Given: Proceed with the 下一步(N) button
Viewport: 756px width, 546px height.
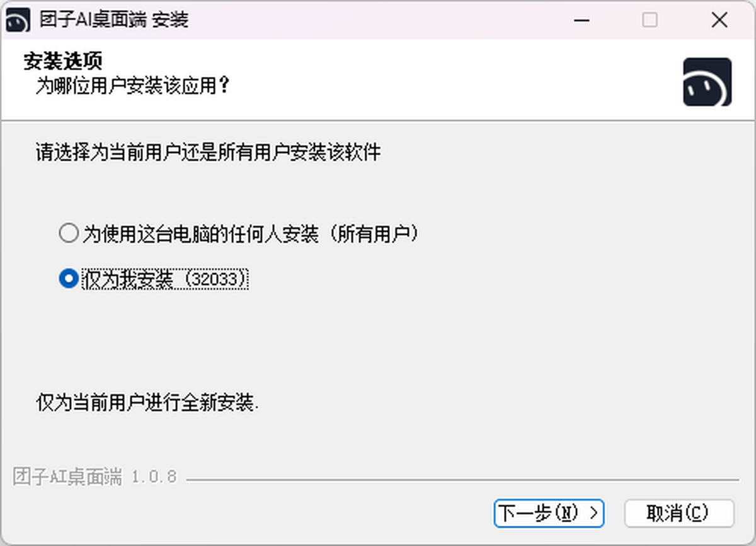Looking at the screenshot, I should tap(549, 513).
